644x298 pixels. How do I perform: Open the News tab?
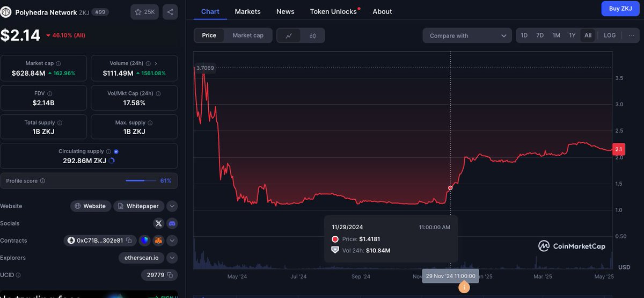tap(285, 11)
